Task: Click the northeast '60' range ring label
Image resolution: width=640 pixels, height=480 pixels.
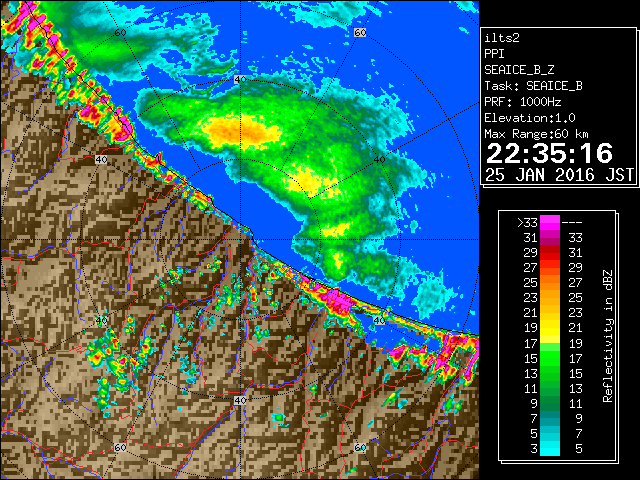Action: point(360,33)
